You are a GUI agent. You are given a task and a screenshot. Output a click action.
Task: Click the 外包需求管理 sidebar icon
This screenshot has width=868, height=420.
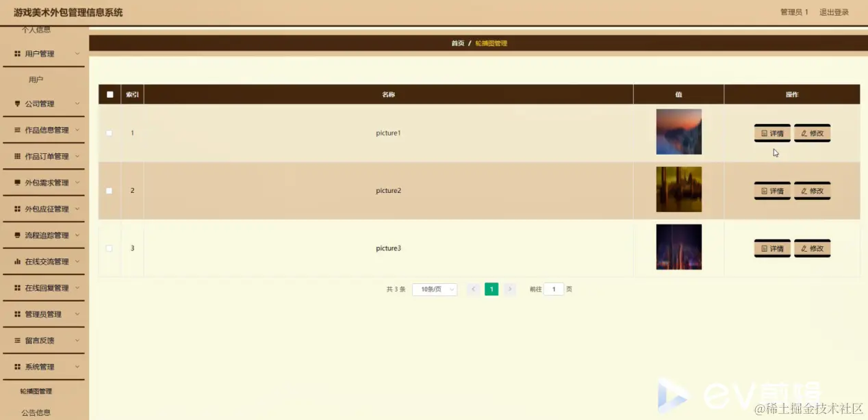[18, 183]
